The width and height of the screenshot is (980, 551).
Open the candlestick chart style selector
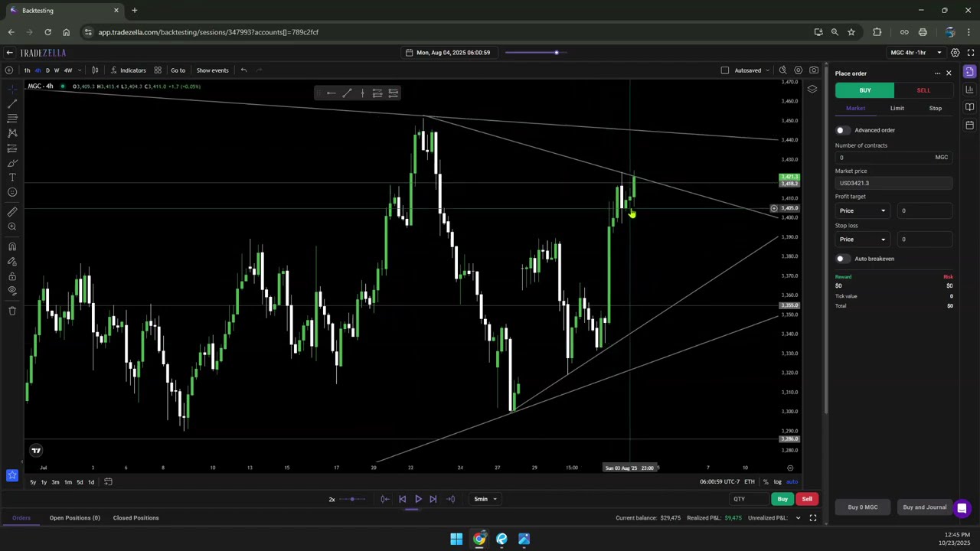[x=95, y=70]
